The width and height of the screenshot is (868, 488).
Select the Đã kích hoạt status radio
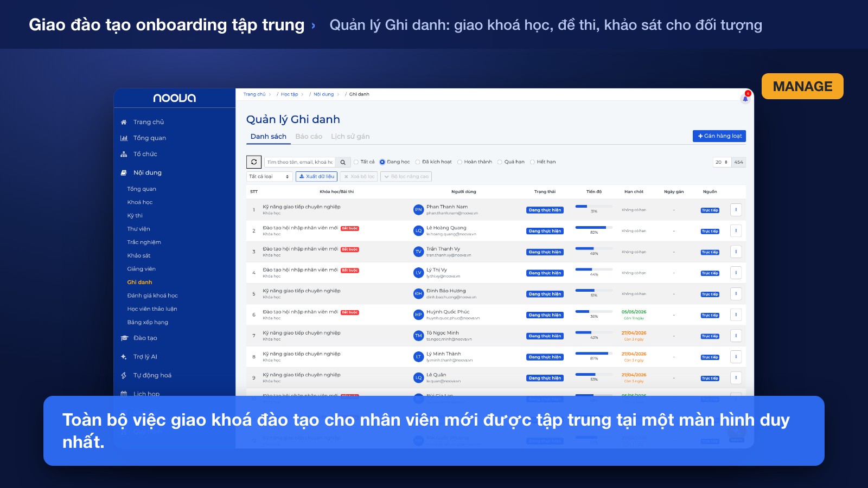point(418,162)
